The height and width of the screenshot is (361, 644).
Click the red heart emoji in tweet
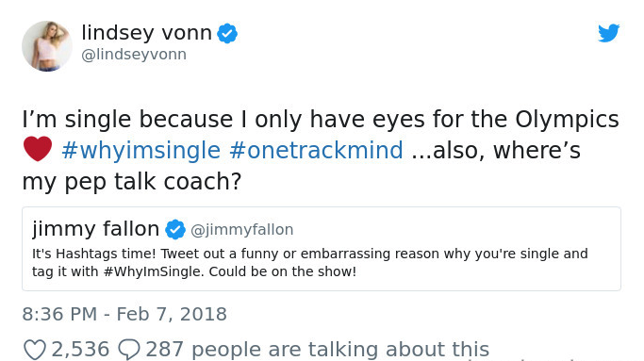pyautogui.click(x=38, y=149)
